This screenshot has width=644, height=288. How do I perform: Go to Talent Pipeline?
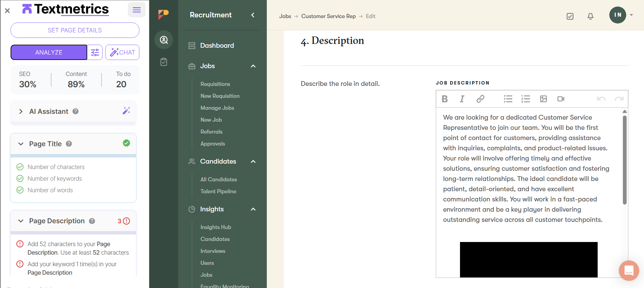coord(218,192)
